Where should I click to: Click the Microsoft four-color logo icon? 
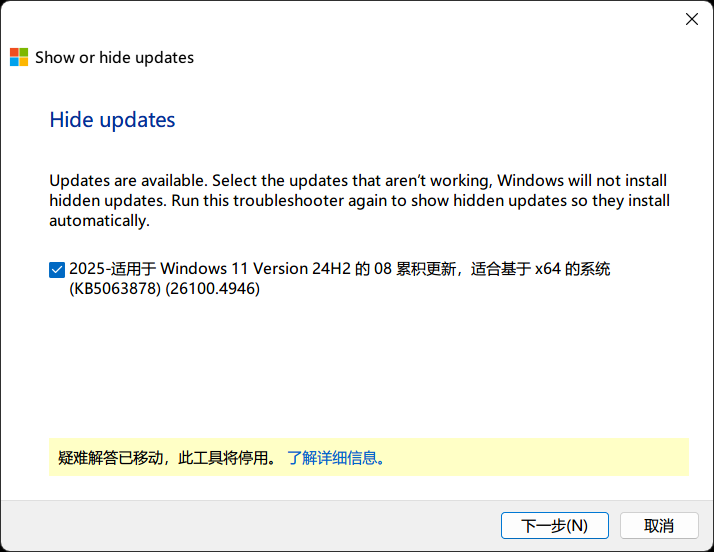(x=19, y=57)
